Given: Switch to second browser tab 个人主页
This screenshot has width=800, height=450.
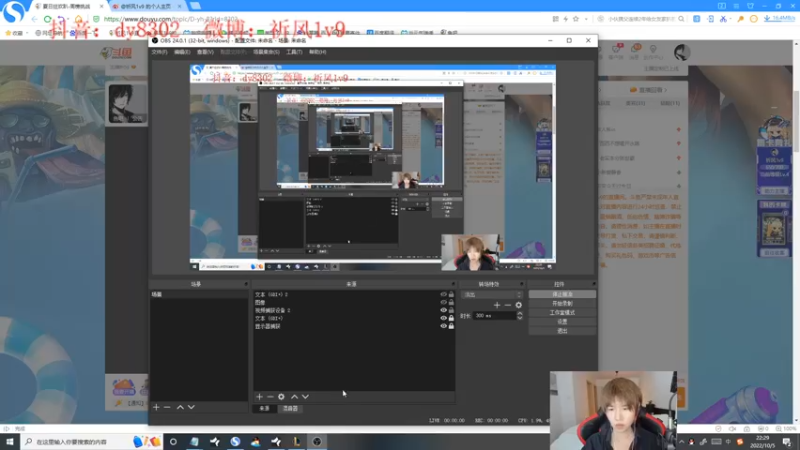Looking at the screenshot, I should click(x=145, y=6).
